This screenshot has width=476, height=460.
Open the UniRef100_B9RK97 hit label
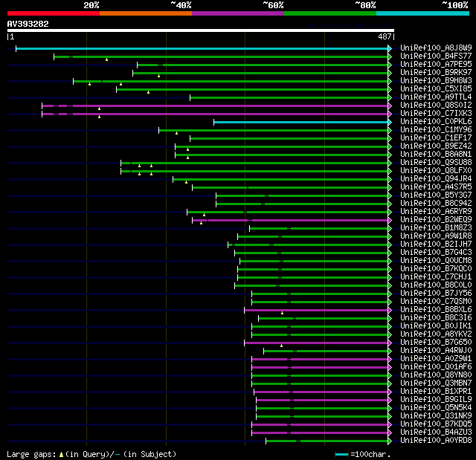(436, 73)
